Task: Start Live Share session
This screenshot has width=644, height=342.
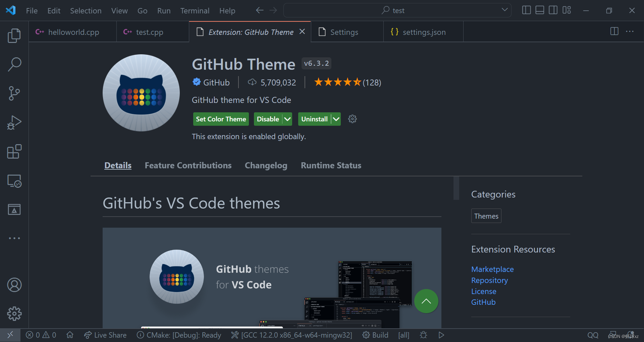Action: click(x=105, y=335)
